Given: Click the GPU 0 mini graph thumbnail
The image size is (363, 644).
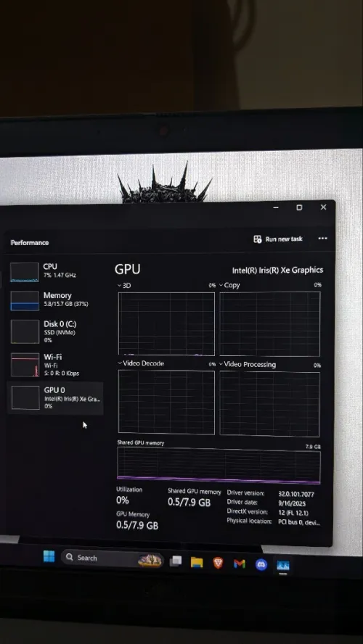Looking at the screenshot, I should coord(25,397).
